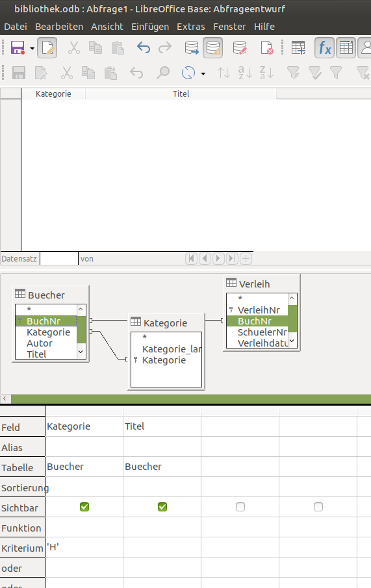The image size is (371, 588).
Task: Open the Refresh dropdown arrow
Action: pos(203,73)
